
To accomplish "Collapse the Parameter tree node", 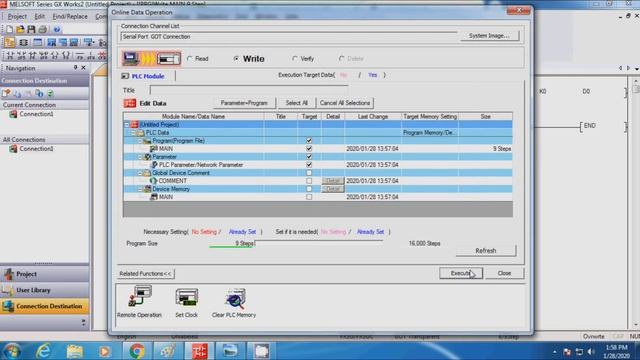I will pos(140,157).
